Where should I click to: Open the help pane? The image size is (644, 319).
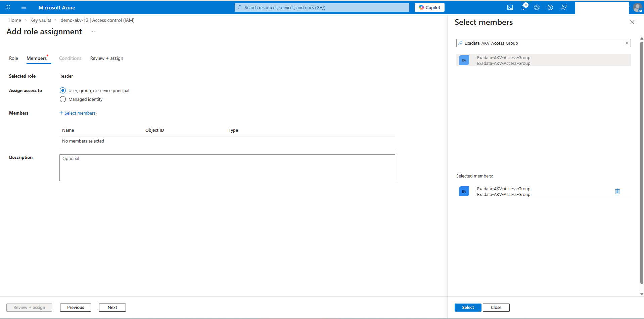click(550, 7)
